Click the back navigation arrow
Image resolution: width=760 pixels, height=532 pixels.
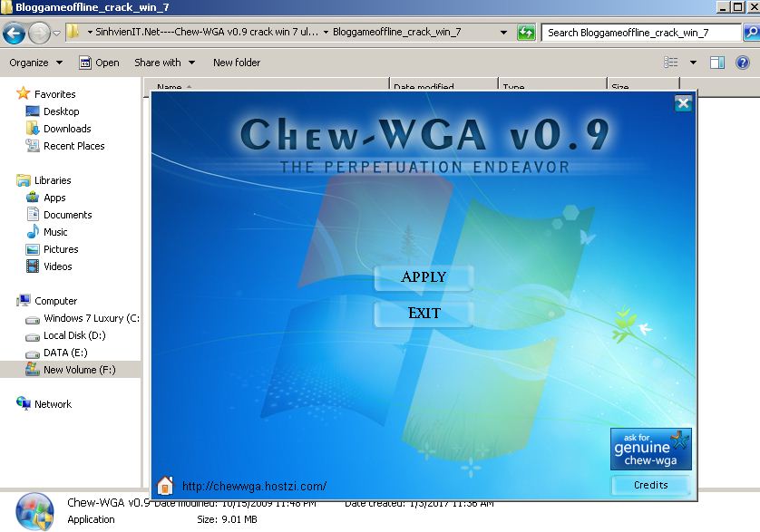15,32
